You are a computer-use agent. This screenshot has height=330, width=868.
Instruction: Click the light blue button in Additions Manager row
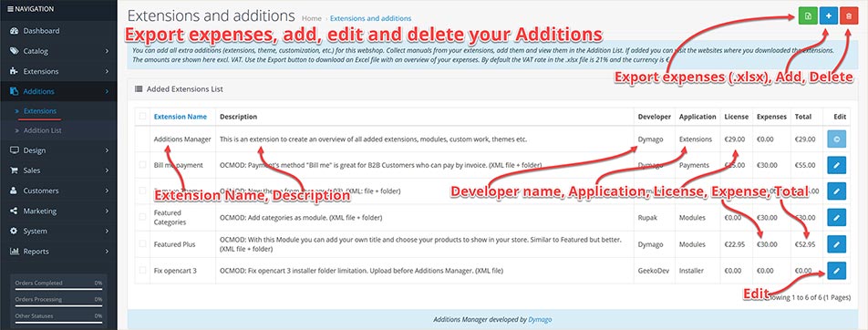click(836, 139)
